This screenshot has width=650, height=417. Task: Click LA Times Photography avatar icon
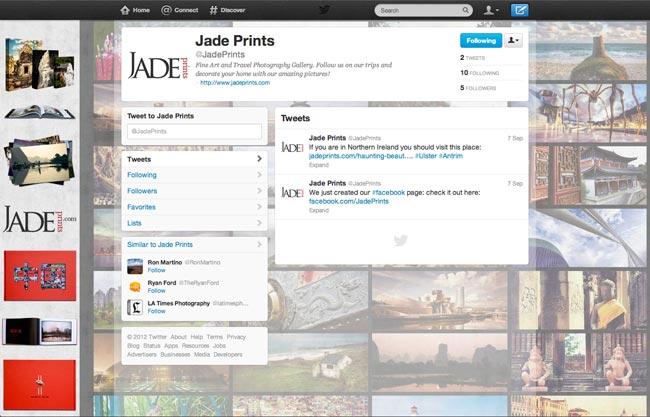tap(135, 307)
